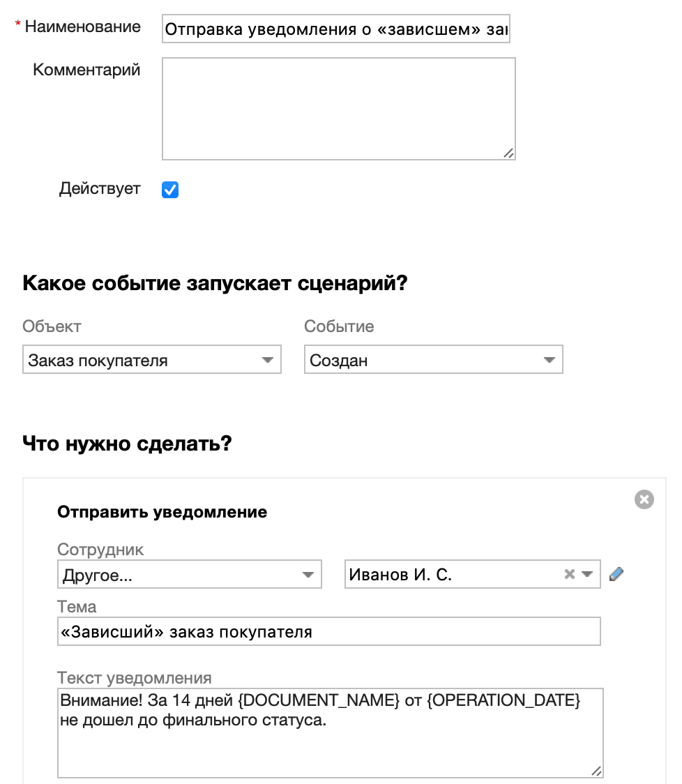Image resolution: width=682 pixels, height=784 pixels.
Task: Clear the employee Иванов И. С. with the x icon
Action: pyautogui.click(x=568, y=573)
